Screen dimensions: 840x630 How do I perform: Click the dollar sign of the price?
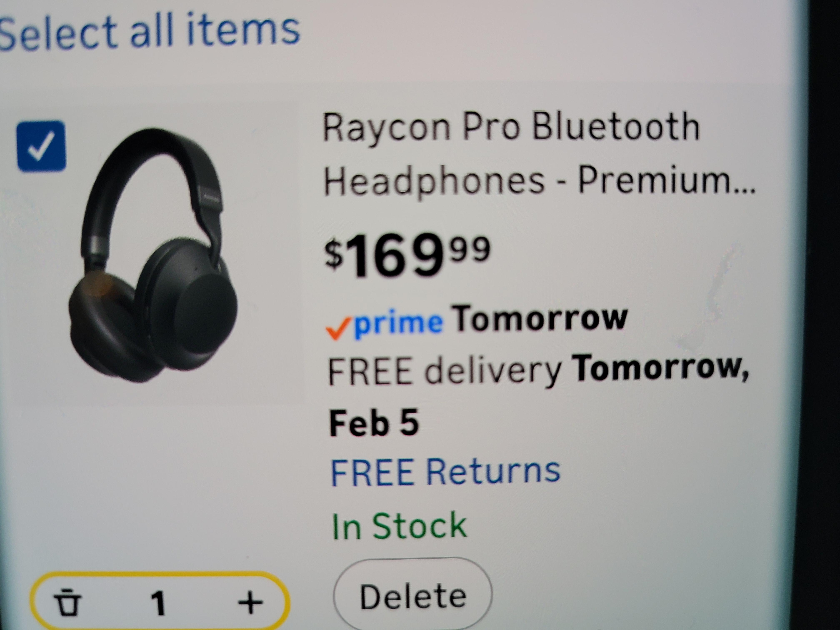coord(334,254)
